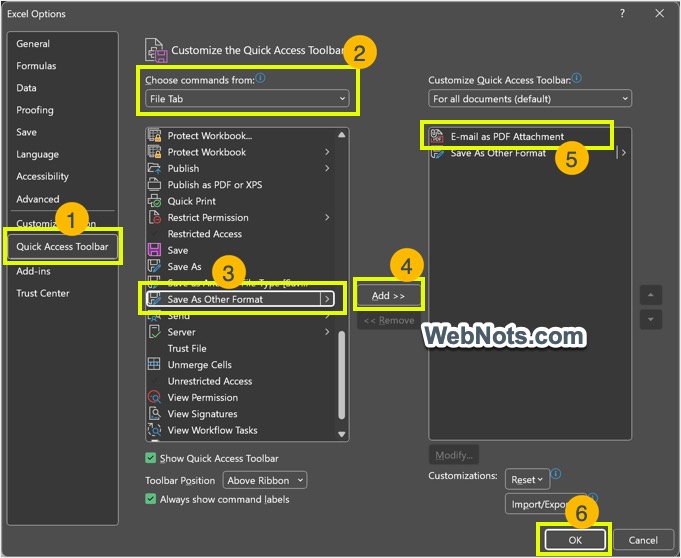Open the For all documents dropdown

coord(530,99)
